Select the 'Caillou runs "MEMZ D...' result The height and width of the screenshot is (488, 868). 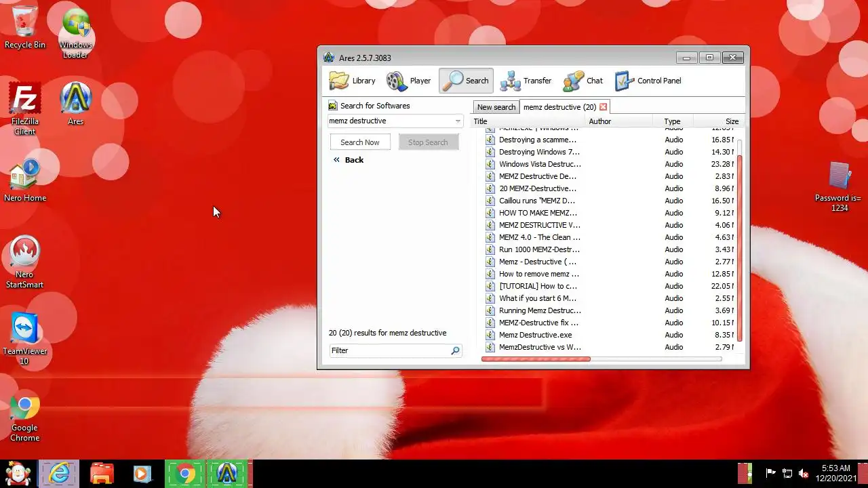(537, 201)
